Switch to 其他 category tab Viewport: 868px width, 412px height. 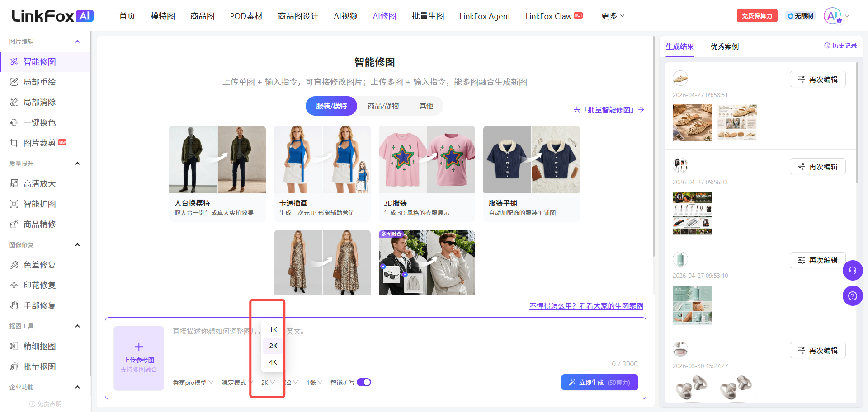[x=426, y=106]
